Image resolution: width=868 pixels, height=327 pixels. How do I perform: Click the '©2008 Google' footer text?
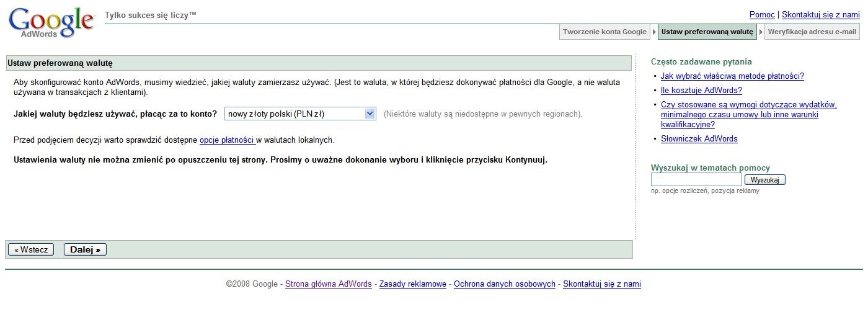pos(252,284)
